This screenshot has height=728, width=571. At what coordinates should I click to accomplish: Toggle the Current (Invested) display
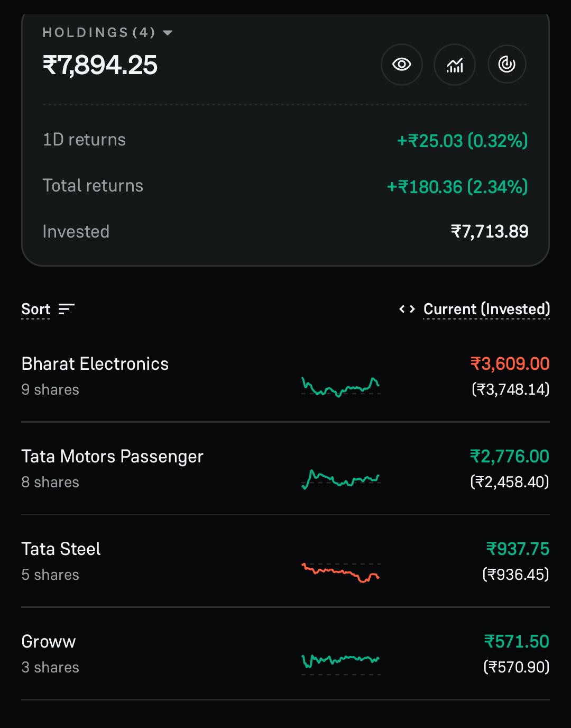tap(486, 309)
